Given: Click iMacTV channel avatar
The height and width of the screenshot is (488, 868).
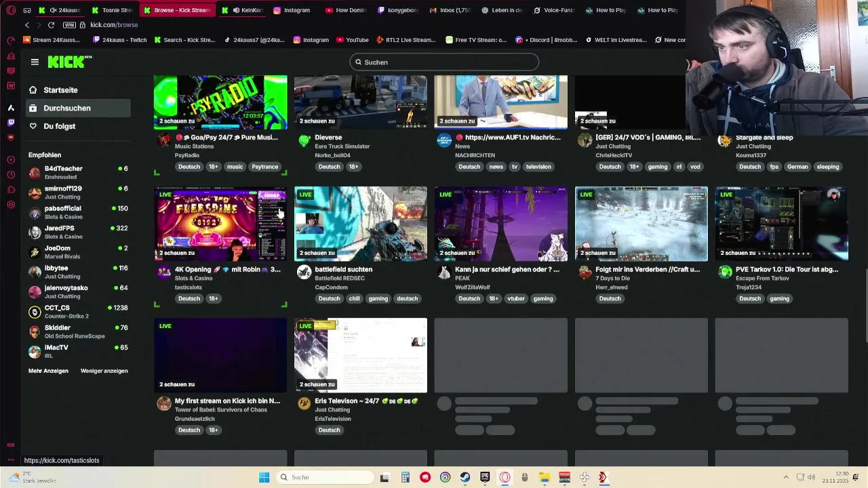Looking at the screenshot, I should 35,351.
